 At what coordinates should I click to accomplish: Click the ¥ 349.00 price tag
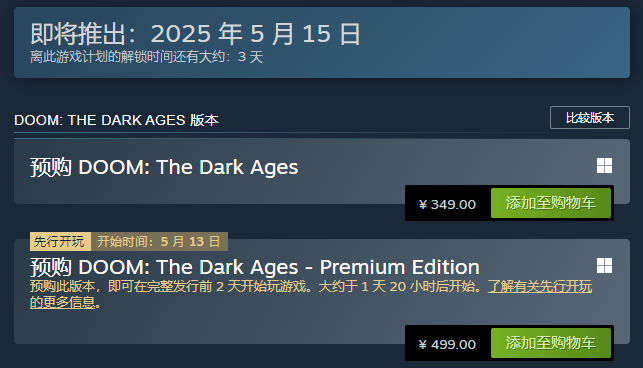[x=447, y=204]
